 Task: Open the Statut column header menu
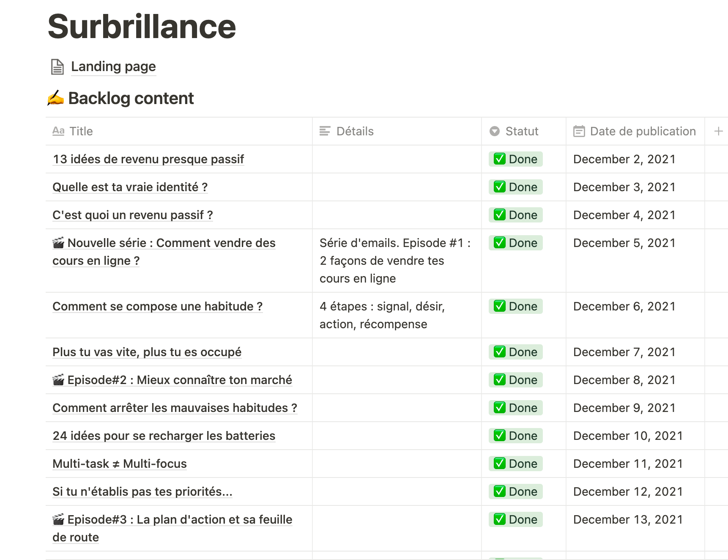pos(522,131)
